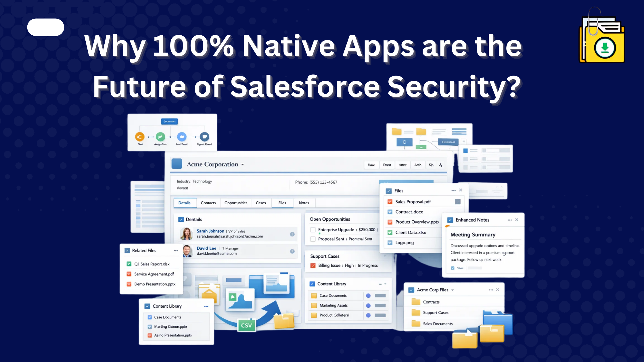Screen dimensions: 644x362
Task: Open David Lee contact link
Action: point(206,248)
